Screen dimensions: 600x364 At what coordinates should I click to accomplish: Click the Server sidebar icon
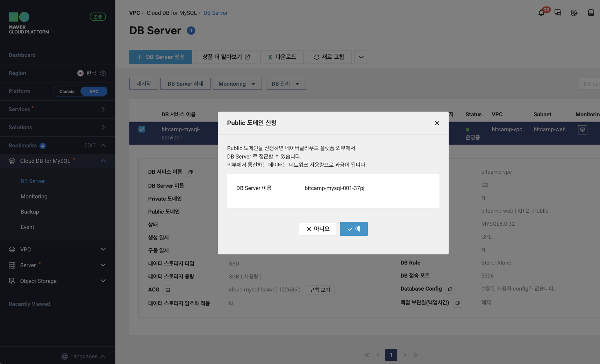coord(12,265)
